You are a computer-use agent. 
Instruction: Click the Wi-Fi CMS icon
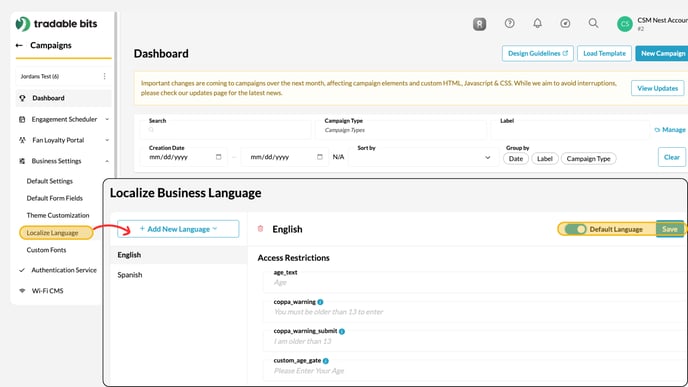point(22,290)
